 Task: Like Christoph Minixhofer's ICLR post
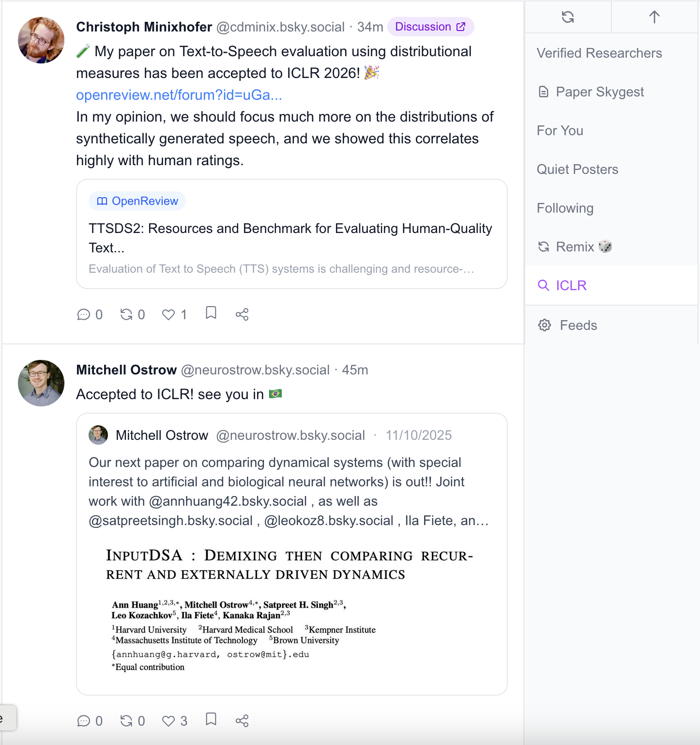coord(169,315)
